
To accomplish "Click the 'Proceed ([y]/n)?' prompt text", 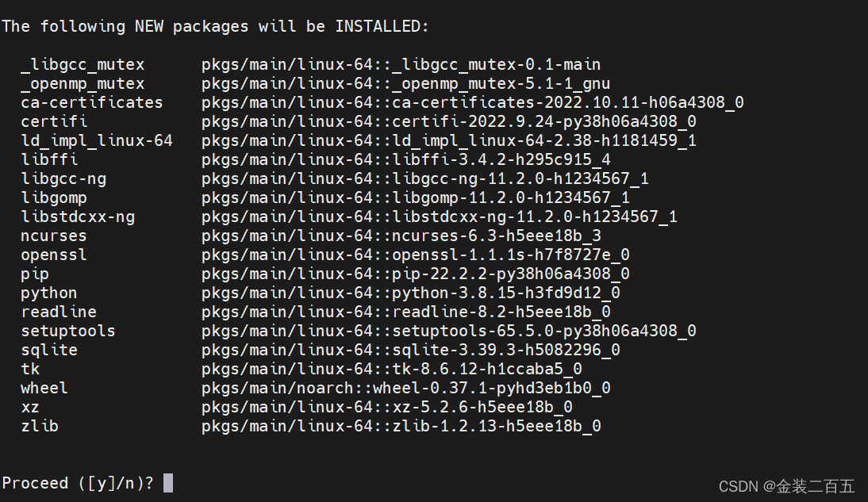I will pos(78,483).
